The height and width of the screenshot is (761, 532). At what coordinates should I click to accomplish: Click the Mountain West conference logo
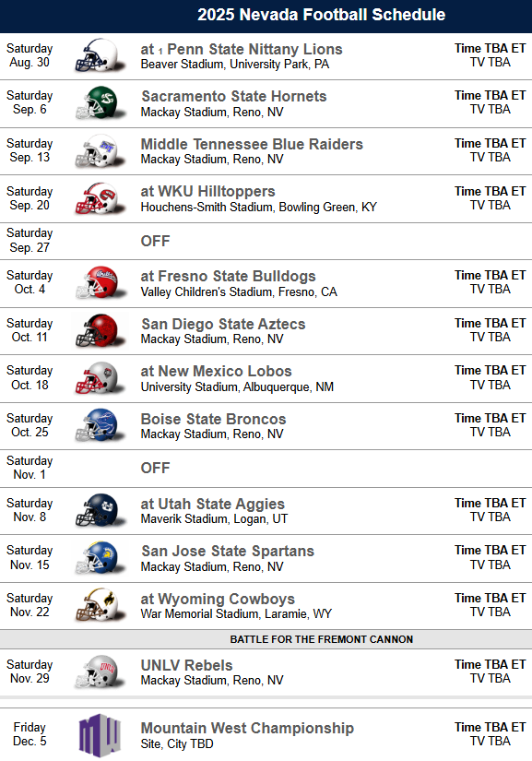tap(100, 735)
